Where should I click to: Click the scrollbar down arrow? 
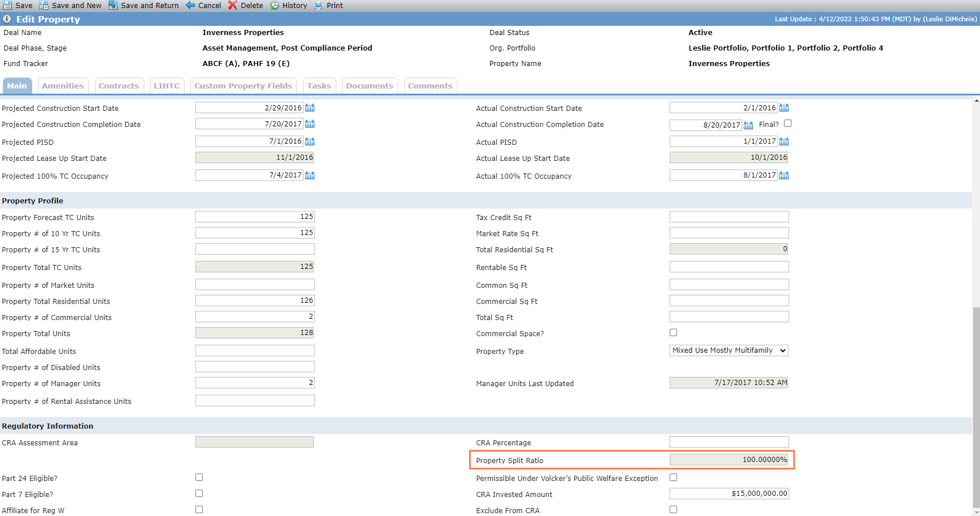coord(976,511)
